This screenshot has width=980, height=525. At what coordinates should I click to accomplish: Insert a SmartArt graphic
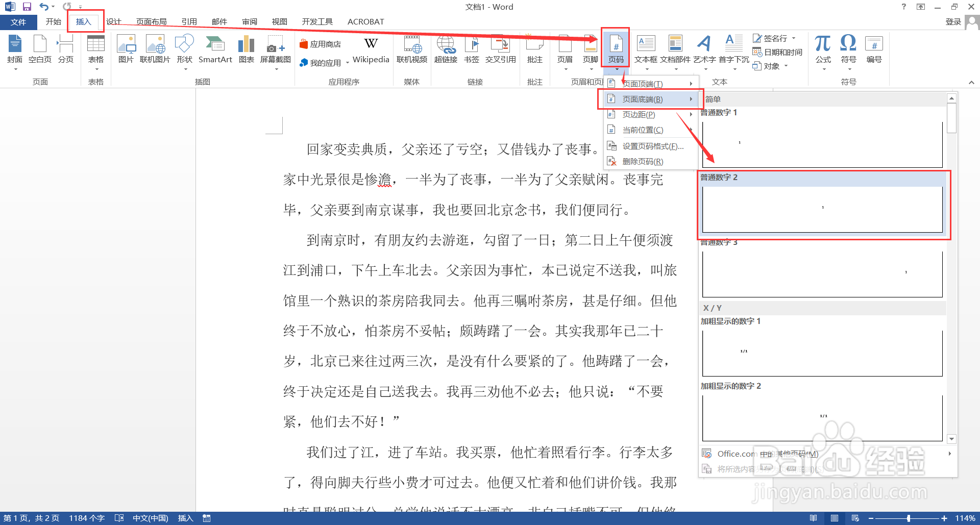click(x=215, y=50)
